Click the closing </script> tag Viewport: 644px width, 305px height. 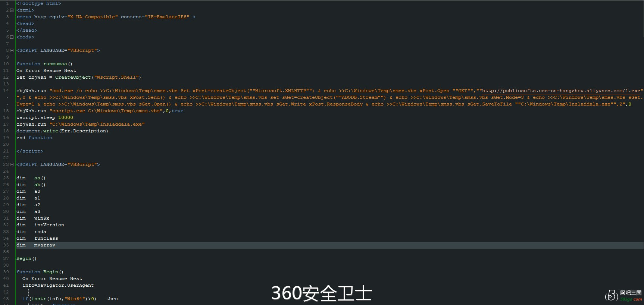pyautogui.click(x=30, y=151)
